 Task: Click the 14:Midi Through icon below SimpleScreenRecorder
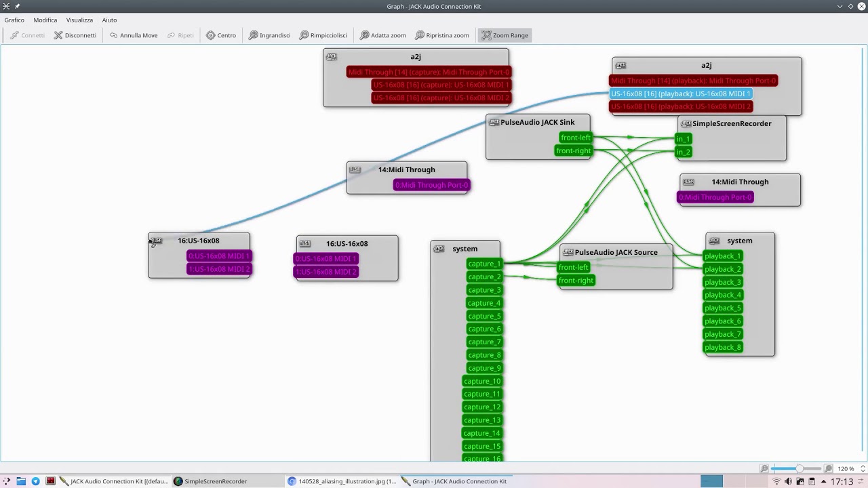pyautogui.click(x=688, y=182)
